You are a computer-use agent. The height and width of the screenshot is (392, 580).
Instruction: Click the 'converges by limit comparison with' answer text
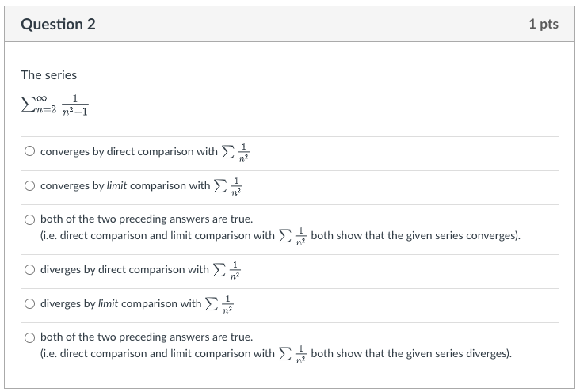[x=125, y=185]
